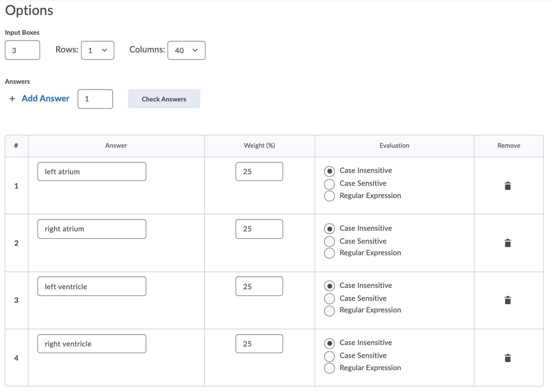Viewport: 550px width, 392px height.
Task: Click trash icon for left ventricle answer
Action: click(507, 300)
